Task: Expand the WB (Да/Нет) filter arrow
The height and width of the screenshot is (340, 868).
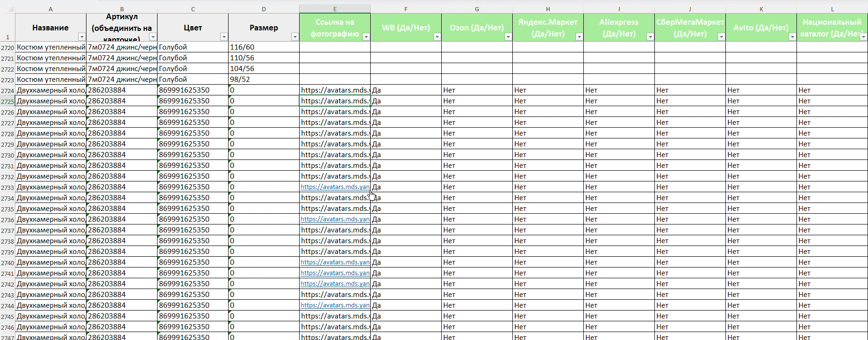Action: pyautogui.click(x=437, y=37)
